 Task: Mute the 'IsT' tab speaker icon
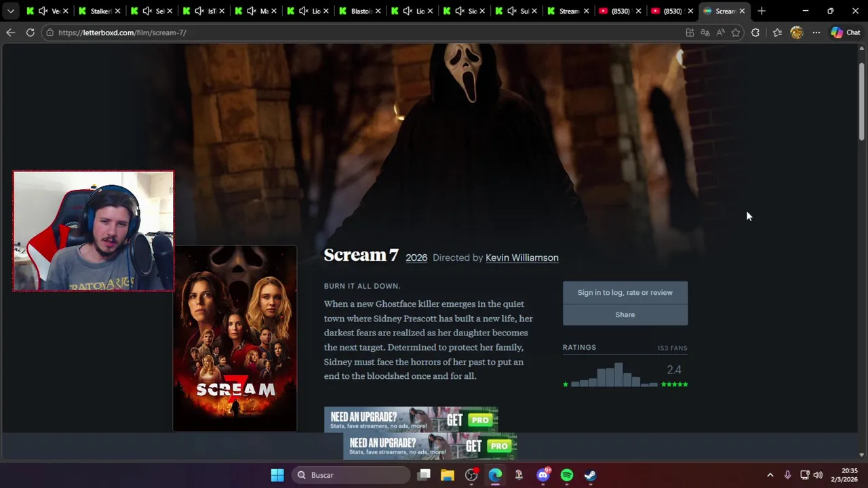click(x=199, y=11)
